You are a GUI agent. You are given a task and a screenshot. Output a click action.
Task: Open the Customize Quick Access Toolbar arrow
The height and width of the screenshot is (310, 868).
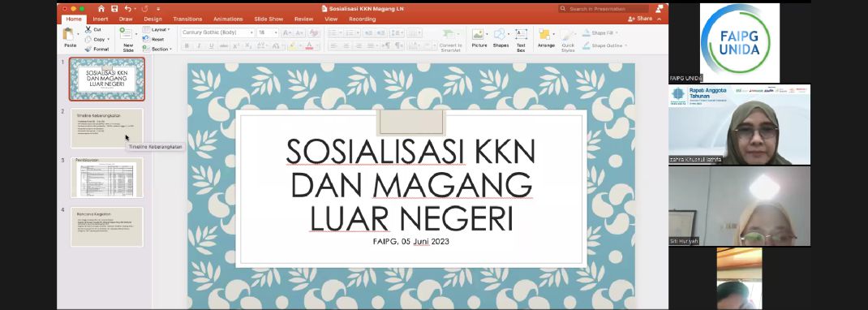point(158,9)
